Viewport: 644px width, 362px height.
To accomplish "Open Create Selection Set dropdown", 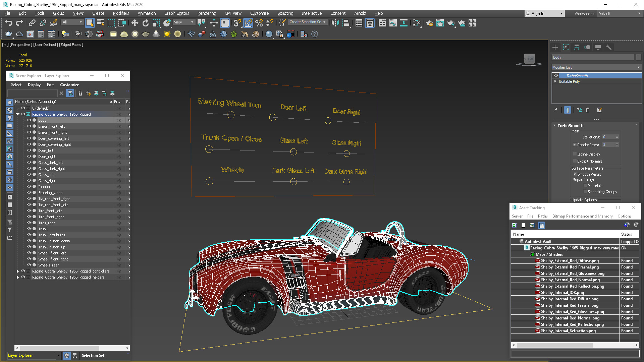I will pos(308,22).
